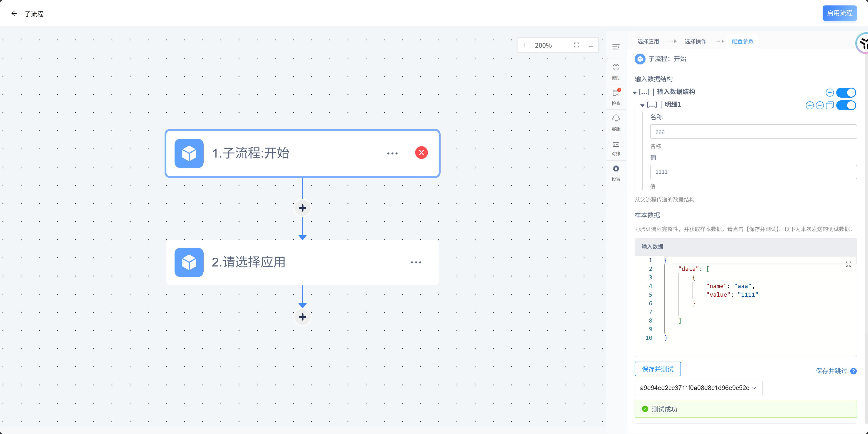Collapse the 输入数据结构 tree node
The height and width of the screenshot is (434, 868).
634,92
